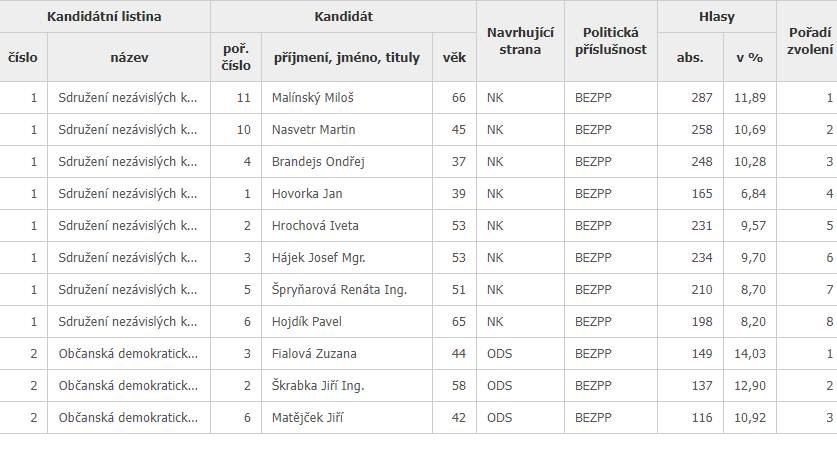Select Brandejs Ondřej cell
This screenshot has height=452, width=837.
347,162
